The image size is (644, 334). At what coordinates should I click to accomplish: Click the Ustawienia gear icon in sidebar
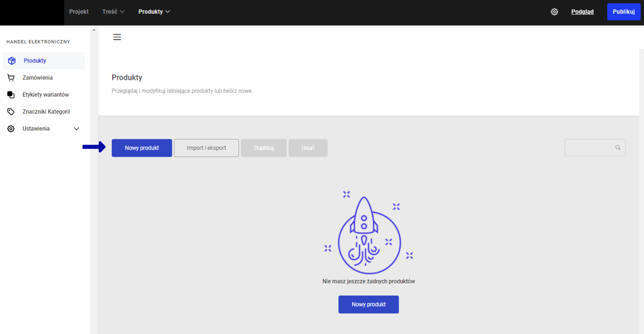coord(11,129)
